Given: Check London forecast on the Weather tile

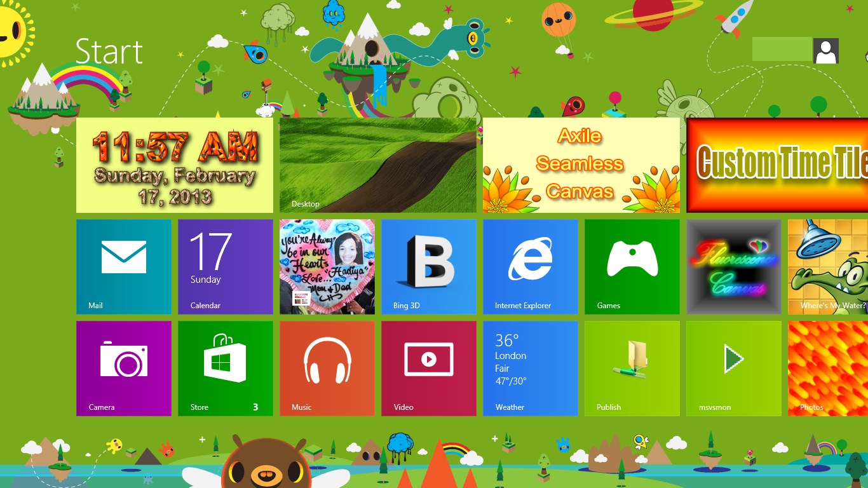Looking at the screenshot, I should tap(530, 369).
